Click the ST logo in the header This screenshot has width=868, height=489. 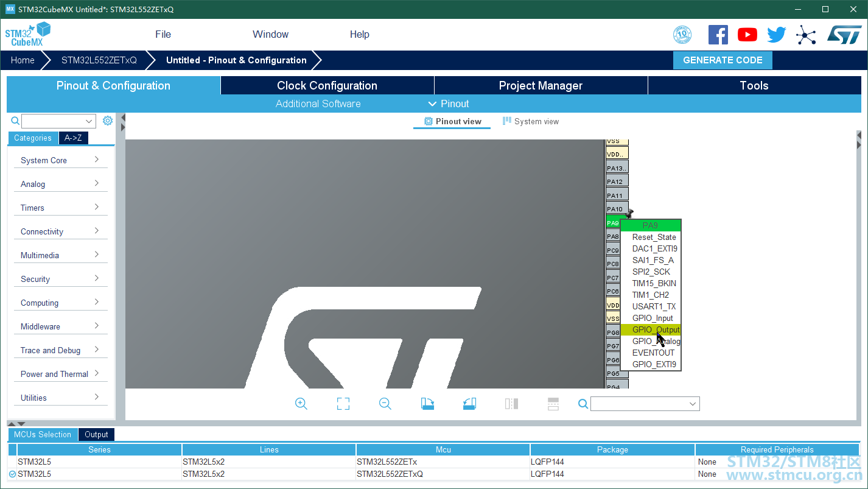[844, 35]
